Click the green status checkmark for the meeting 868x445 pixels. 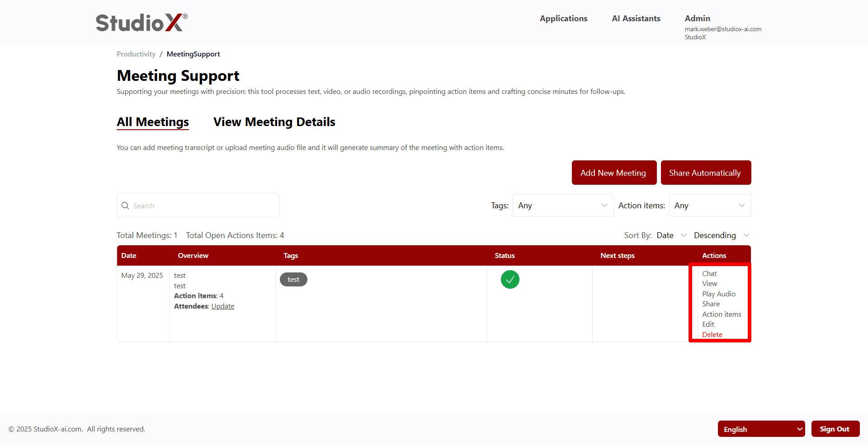[x=510, y=279]
